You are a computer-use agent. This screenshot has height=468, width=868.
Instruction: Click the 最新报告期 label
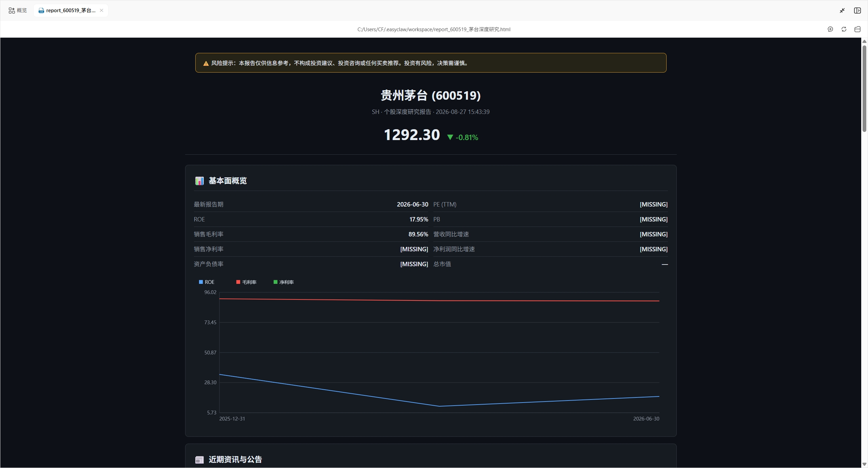click(x=209, y=204)
